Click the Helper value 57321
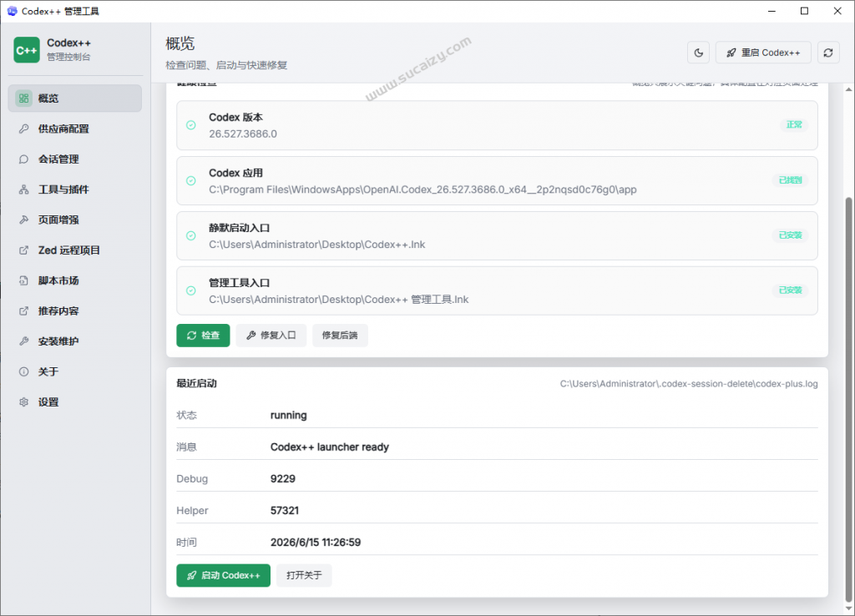The height and width of the screenshot is (616, 855). coord(284,510)
